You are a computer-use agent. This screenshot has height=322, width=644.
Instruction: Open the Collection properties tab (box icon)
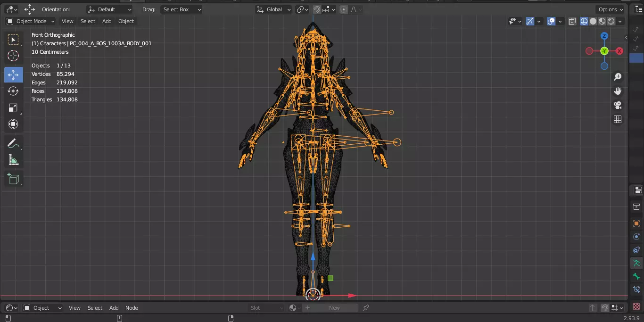[x=636, y=207]
